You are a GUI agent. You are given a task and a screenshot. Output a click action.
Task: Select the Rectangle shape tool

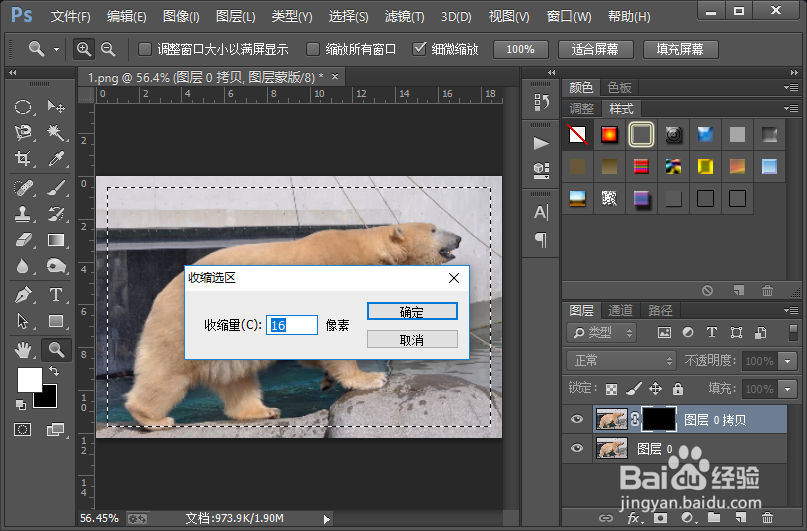pyautogui.click(x=56, y=321)
